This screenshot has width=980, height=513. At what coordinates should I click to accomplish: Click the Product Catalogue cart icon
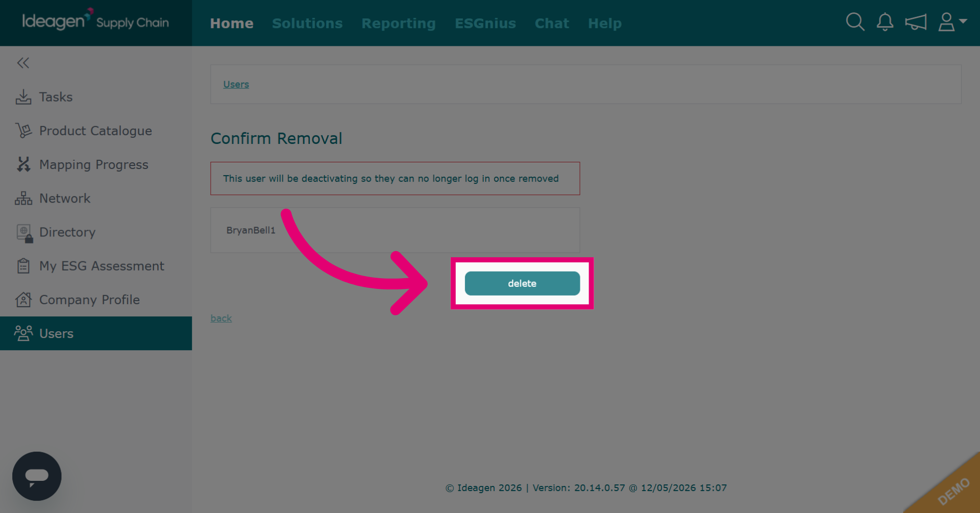[23, 131]
